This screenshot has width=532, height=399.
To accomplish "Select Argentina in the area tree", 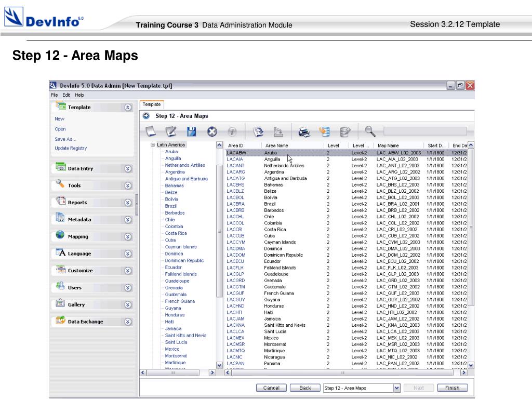I will (175, 172).
